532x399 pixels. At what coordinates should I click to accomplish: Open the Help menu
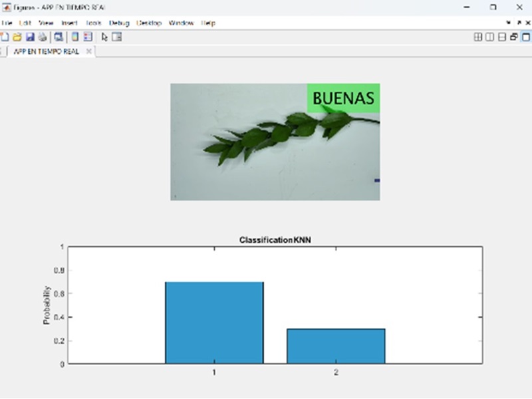pyautogui.click(x=208, y=23)
